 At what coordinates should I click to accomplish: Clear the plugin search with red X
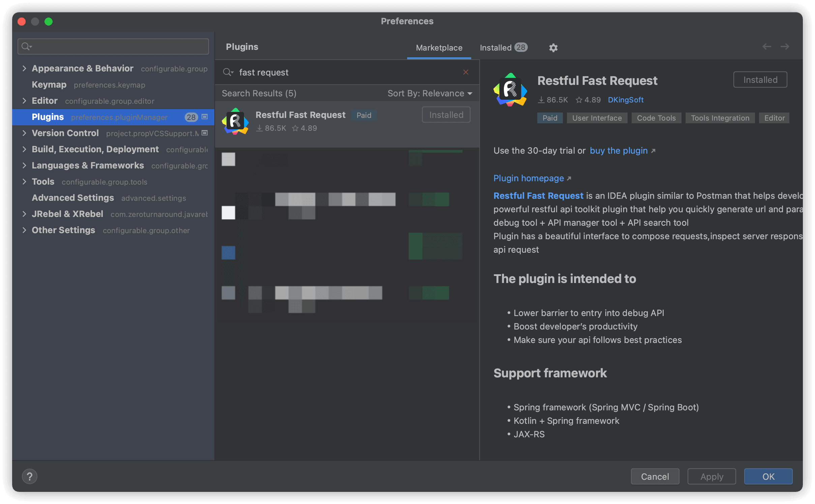pos(466,72)
